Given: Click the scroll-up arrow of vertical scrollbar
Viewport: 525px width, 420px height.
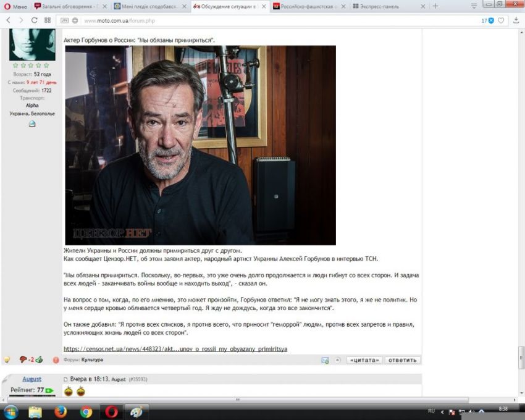Looking at the screenshot, I should 521,32.
